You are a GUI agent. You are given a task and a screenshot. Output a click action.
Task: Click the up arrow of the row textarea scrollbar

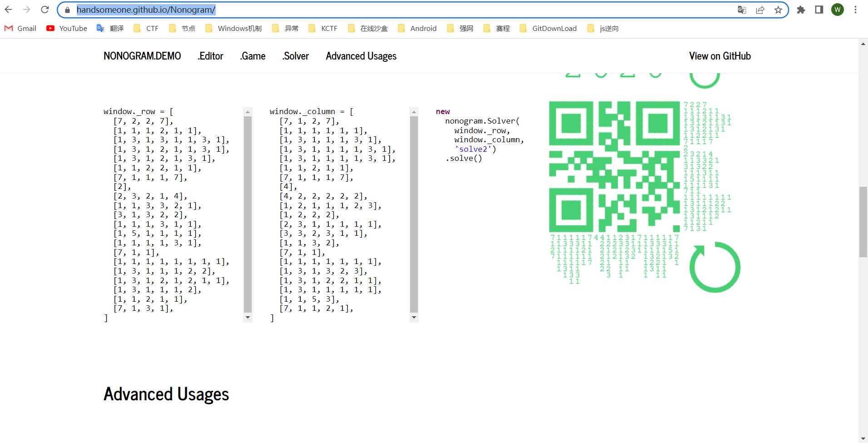(248, 111)
